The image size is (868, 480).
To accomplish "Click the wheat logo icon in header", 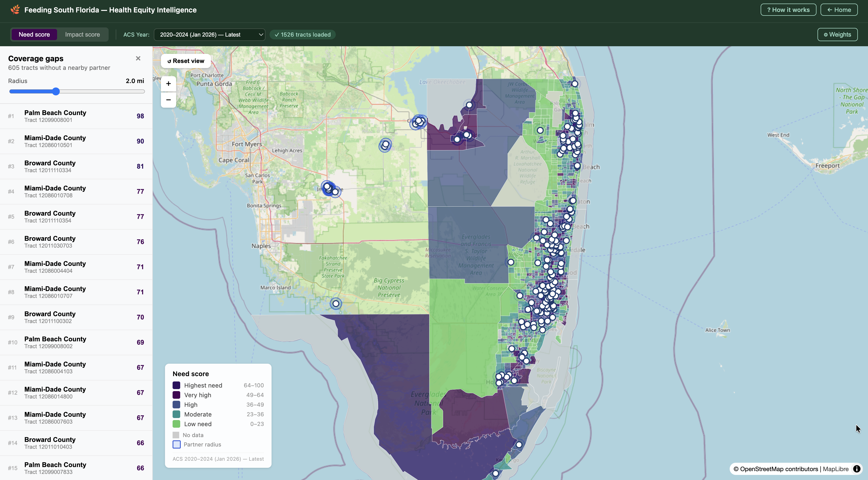I will tap(15, 10).
